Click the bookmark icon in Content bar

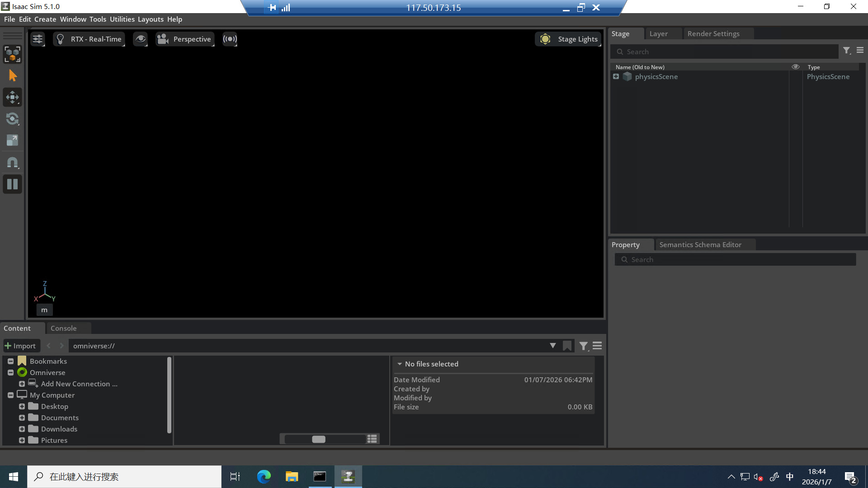[x=567, y=346]
